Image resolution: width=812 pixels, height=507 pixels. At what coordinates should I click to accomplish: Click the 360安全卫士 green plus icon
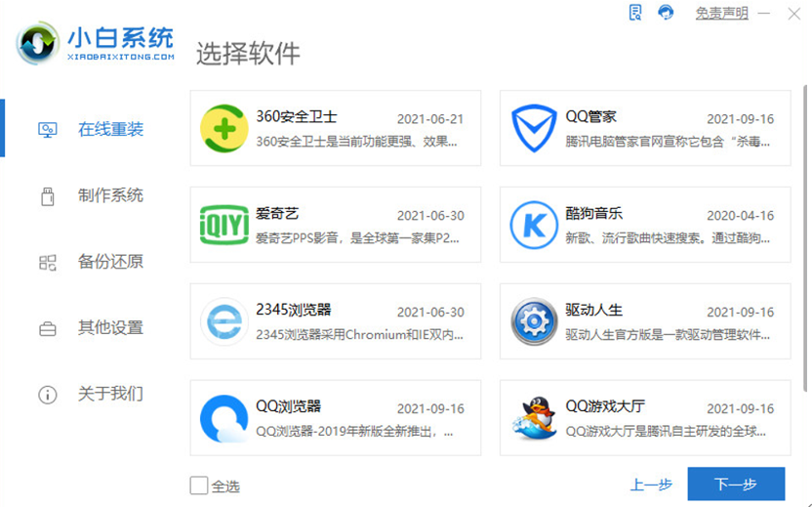[x=224, y=129]
